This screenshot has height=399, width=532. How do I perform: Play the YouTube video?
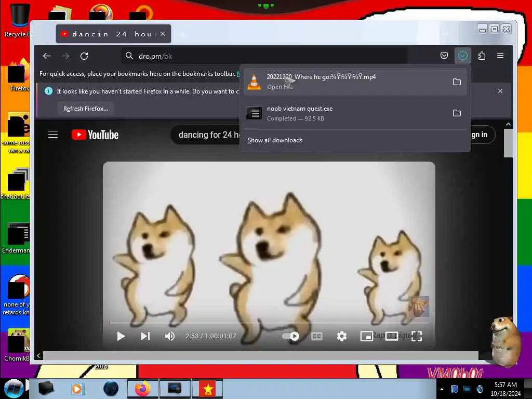tap(121, 336)
